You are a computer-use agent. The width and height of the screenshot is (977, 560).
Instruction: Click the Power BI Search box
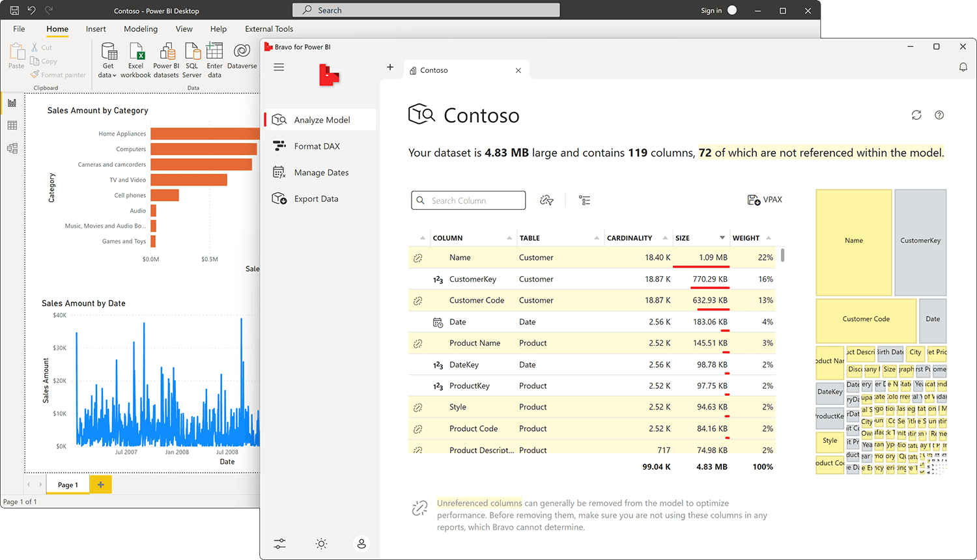[x=426, y=10]
